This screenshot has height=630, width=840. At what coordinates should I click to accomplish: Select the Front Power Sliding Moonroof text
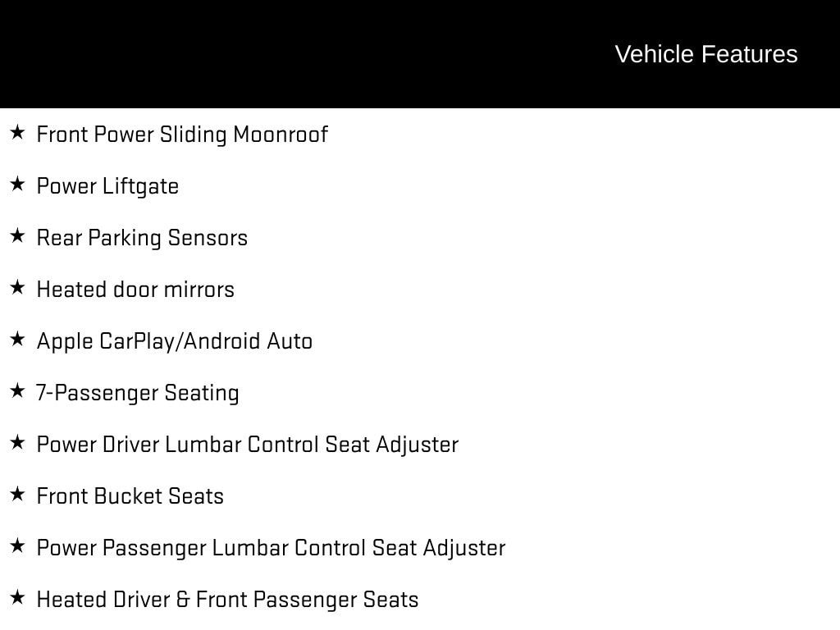(x=182, y=135)
